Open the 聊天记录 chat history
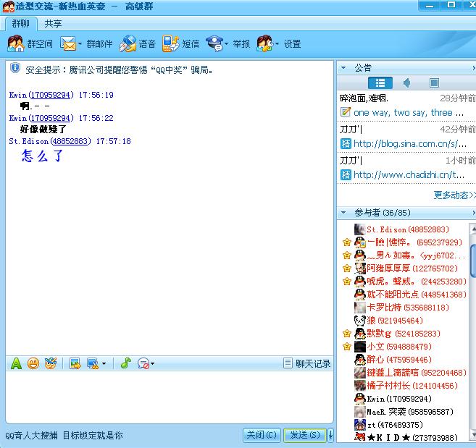This screenshot has width=476, height=448. coord(307,363)
